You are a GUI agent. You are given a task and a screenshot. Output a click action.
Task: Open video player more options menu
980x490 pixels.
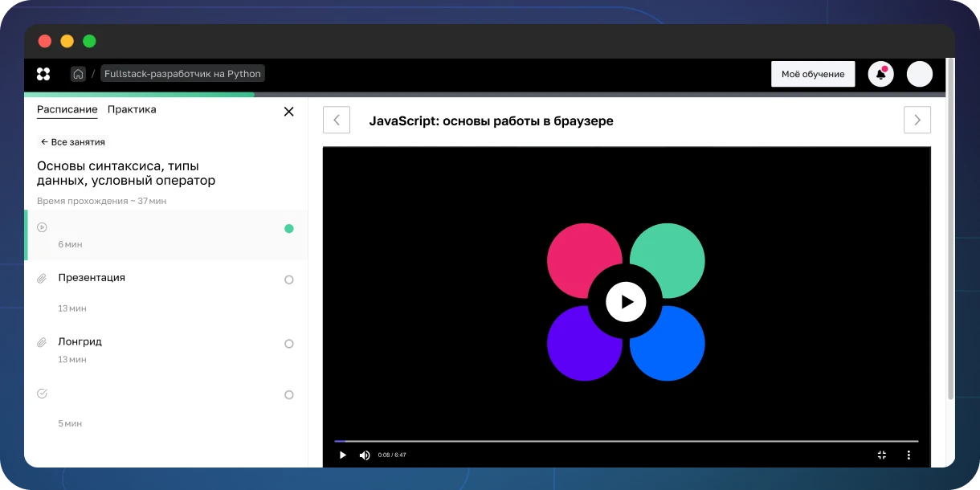coord(909,455)
